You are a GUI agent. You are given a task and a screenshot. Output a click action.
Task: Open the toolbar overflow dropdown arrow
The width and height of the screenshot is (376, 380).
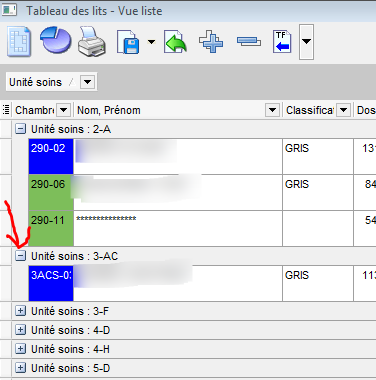(x=306, y=42)
